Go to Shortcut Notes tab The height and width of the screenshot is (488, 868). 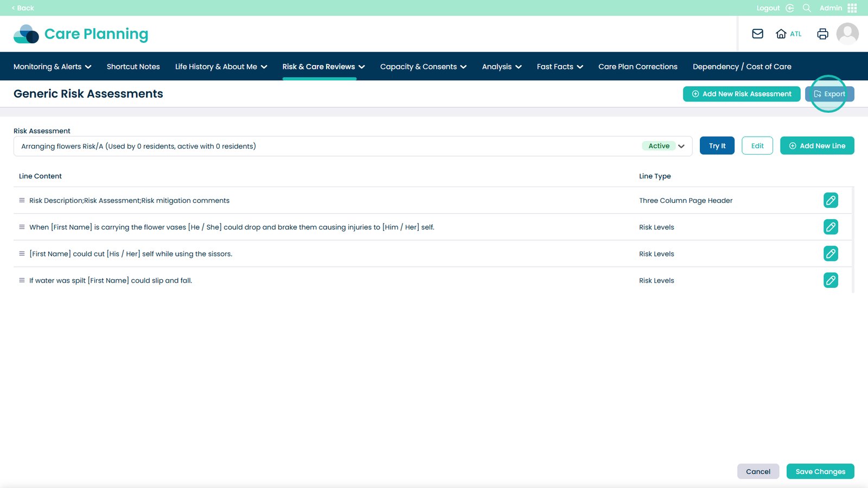coord(133,67)
